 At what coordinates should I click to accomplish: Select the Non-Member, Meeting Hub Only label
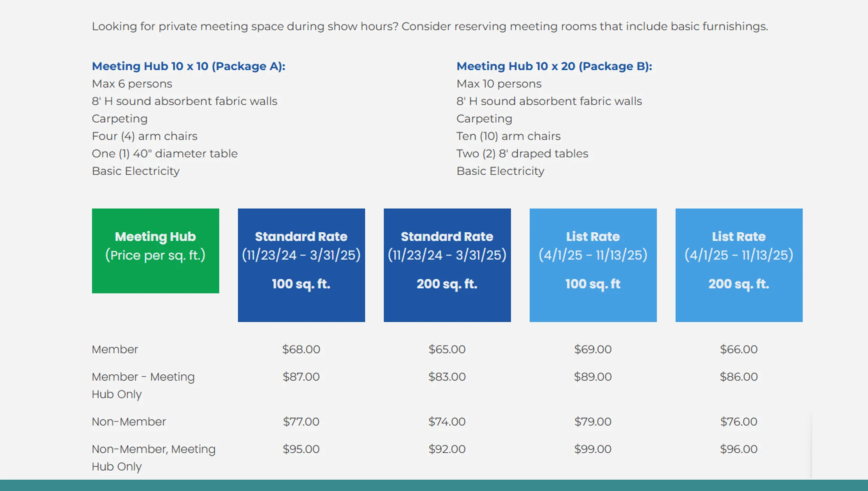point(153,457)
